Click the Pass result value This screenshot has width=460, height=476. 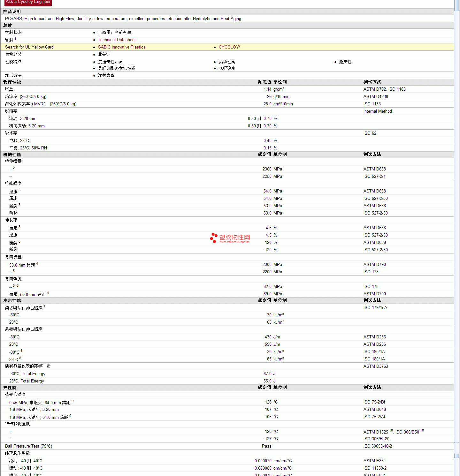click(x=266, y=446)
